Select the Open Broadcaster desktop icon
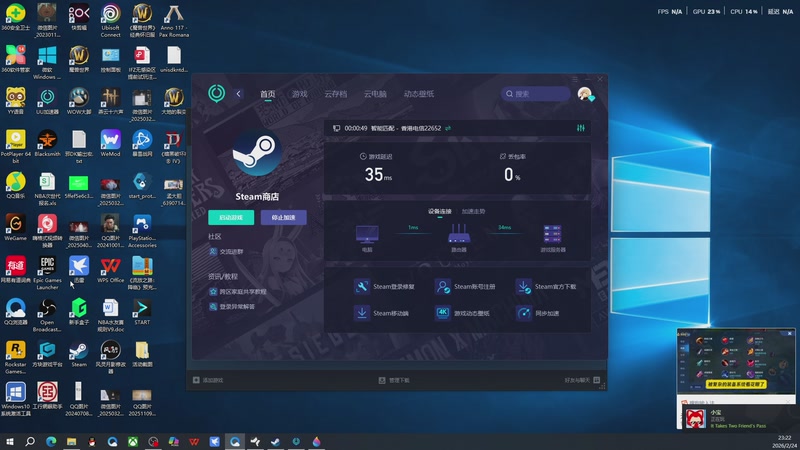Image resolution: width=800 pixels, height=450 pixels. [x=47, y=315]
